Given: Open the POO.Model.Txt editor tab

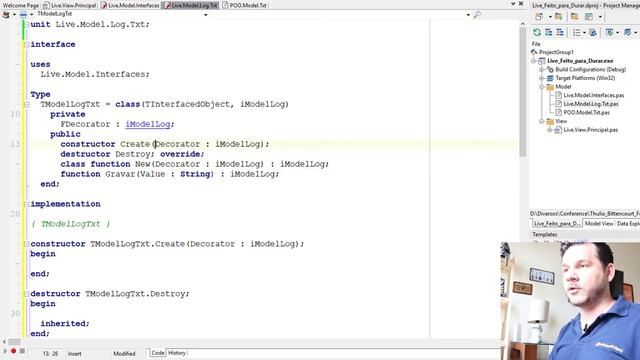Looking at the screenshot, I should 244,5.
